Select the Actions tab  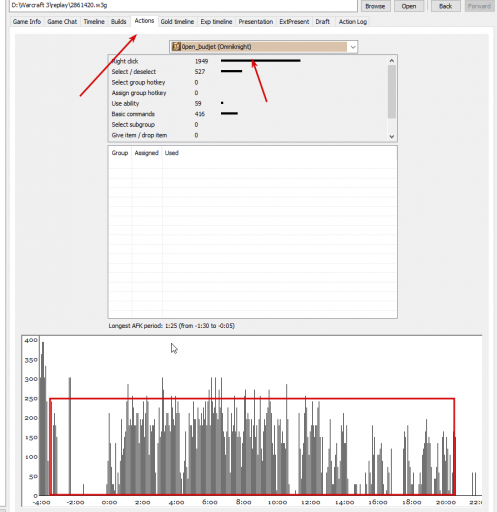point(144,21)
